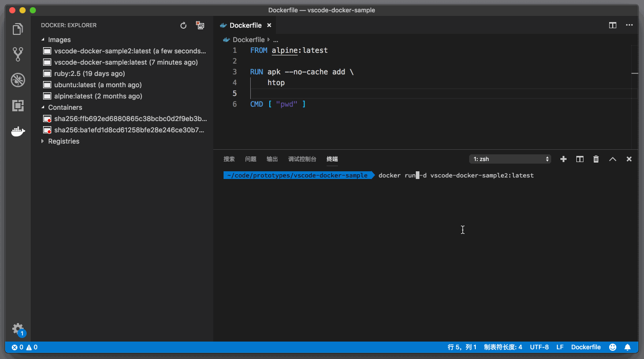
Task: Kill the terminal with trash icon
Action: click(x=596, y=159)
